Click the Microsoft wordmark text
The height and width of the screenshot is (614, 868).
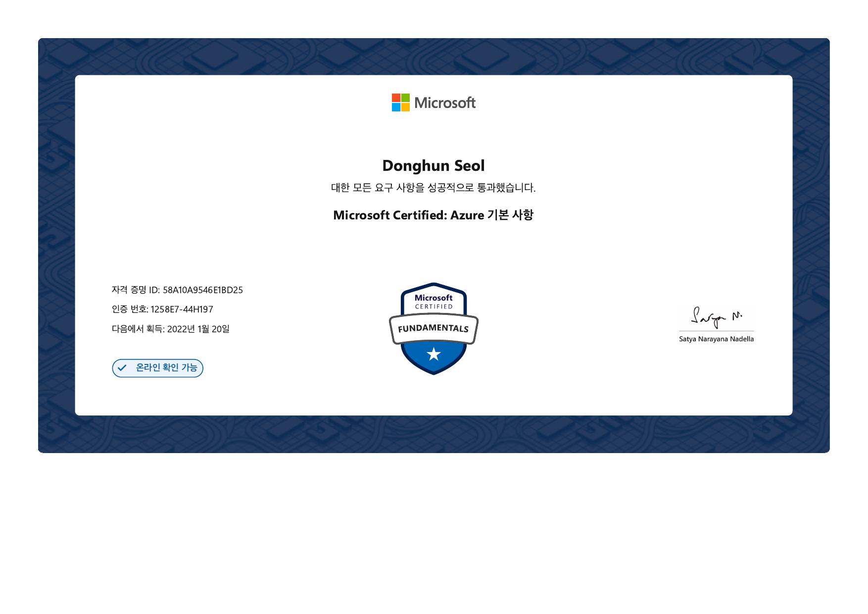444,103
